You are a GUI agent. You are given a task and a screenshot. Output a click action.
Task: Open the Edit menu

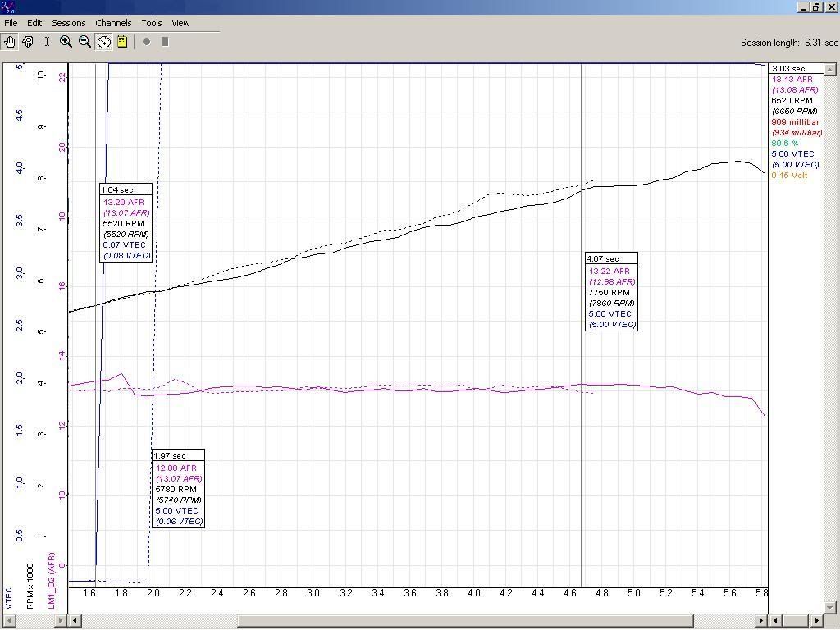34,23
